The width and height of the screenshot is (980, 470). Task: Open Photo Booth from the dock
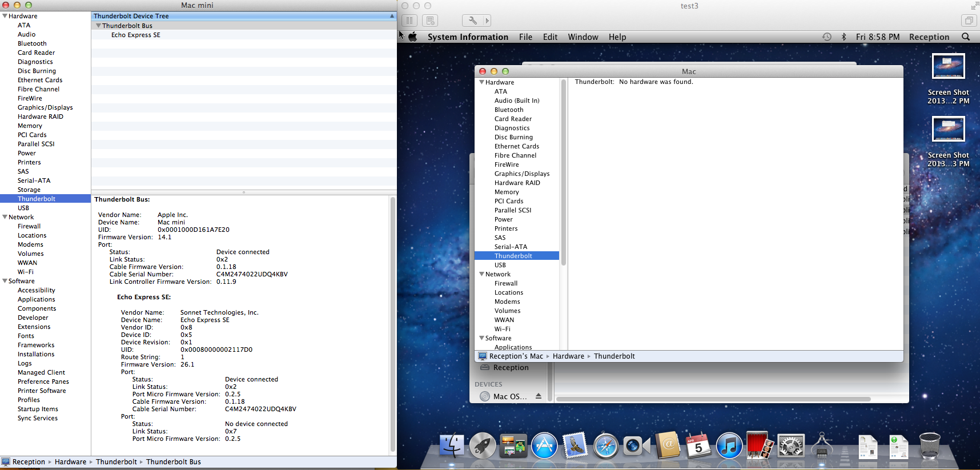click(x=760, y=445)
